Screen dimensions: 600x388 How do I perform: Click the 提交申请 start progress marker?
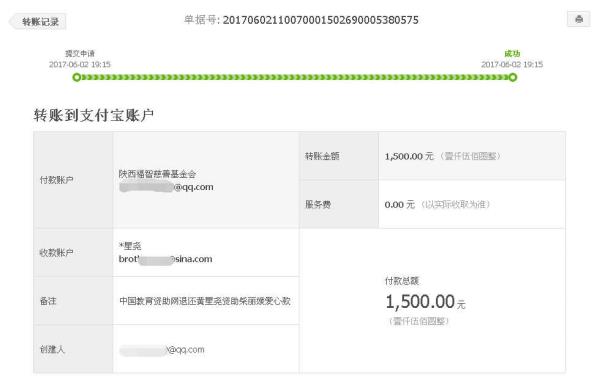click(x=77, y=78)
